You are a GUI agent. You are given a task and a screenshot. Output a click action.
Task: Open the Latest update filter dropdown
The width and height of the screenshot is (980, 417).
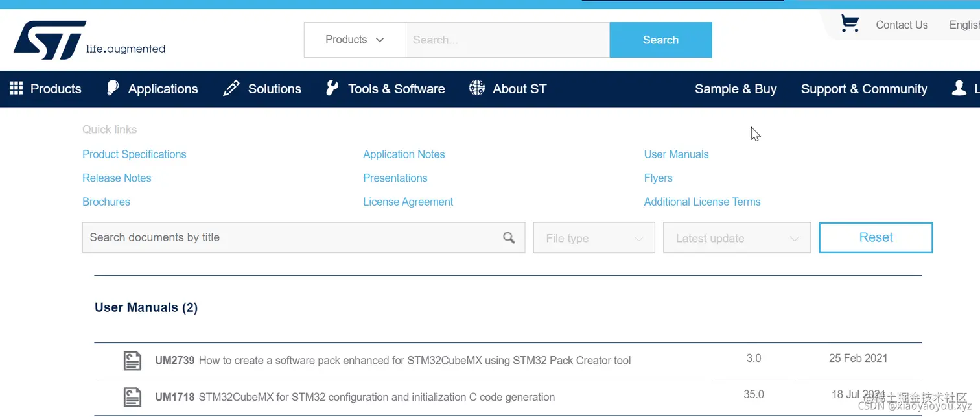[x=737, y=238]
